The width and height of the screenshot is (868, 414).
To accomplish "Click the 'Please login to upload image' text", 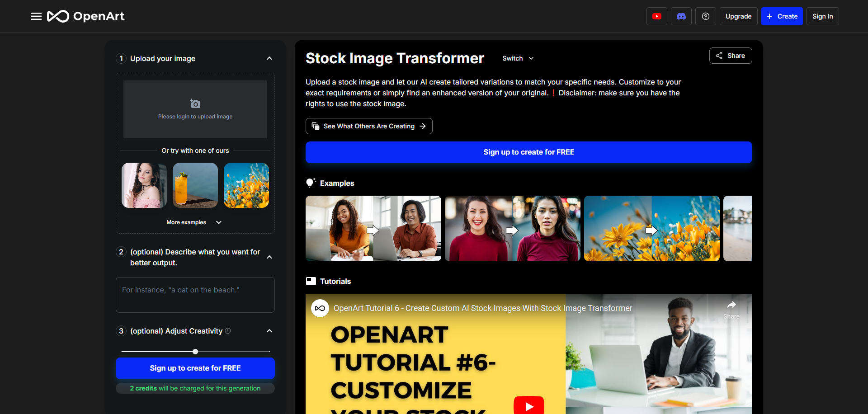I will 195,117.
